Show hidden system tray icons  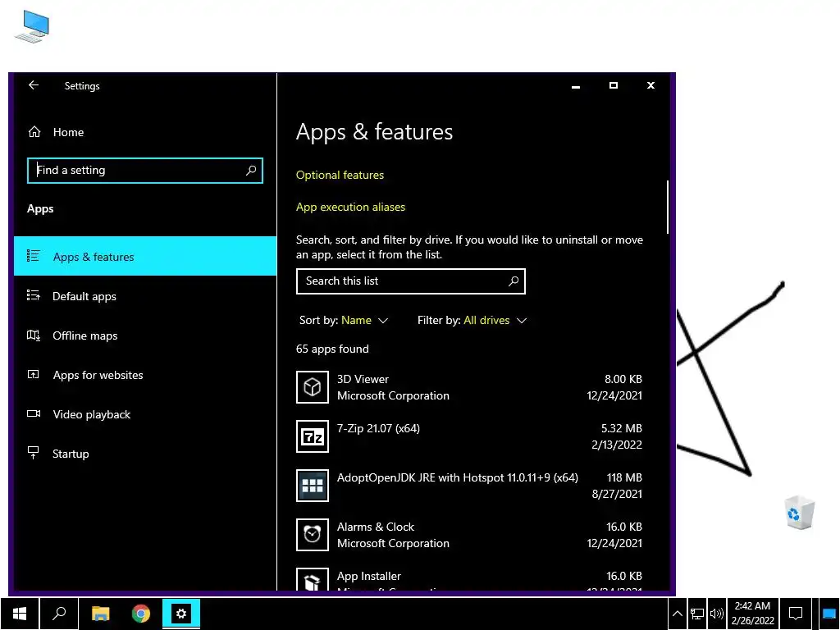click(x=677, y=614)
